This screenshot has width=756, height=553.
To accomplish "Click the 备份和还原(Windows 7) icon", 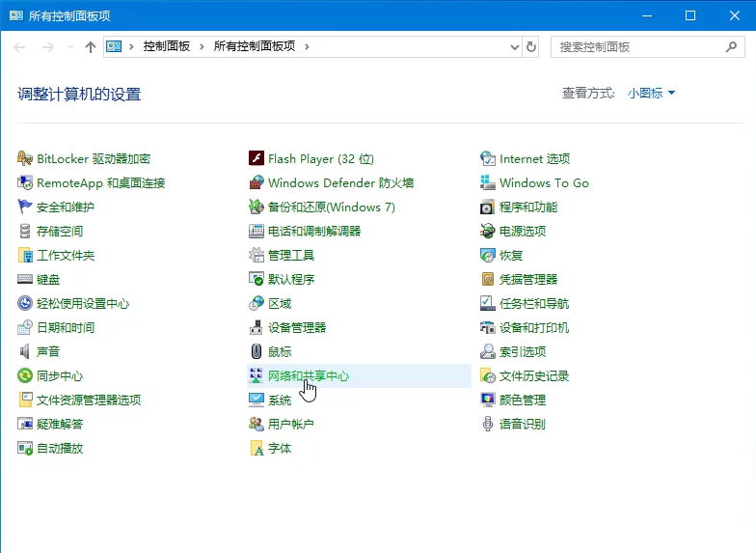I will point(256,207).
